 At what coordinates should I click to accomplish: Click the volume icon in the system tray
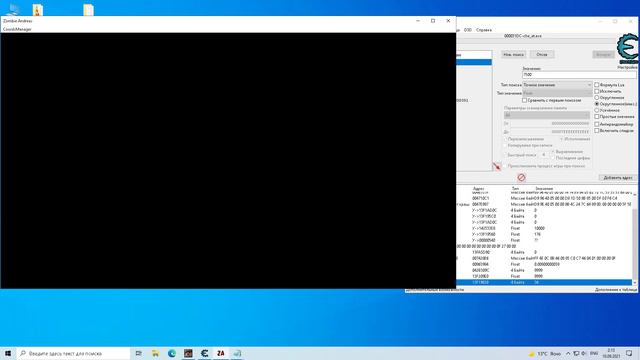584,353
